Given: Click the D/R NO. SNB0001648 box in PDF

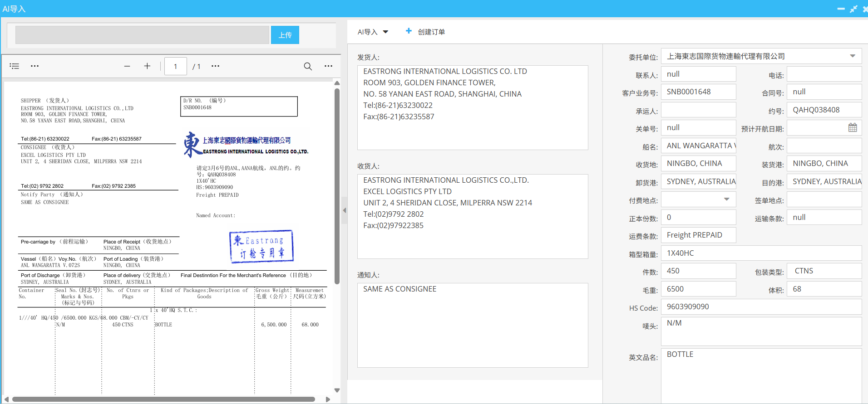Looking at the screenshot, I should (x=239, y=107).
